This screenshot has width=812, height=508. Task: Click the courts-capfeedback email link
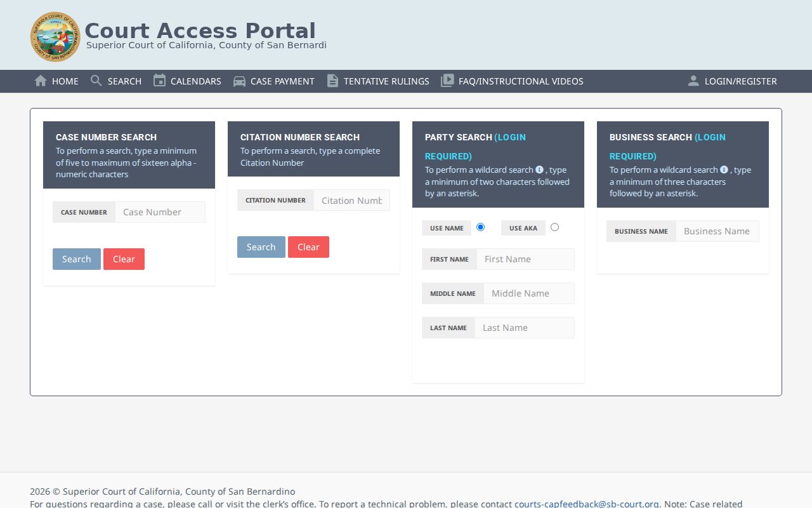coord(587,504)
